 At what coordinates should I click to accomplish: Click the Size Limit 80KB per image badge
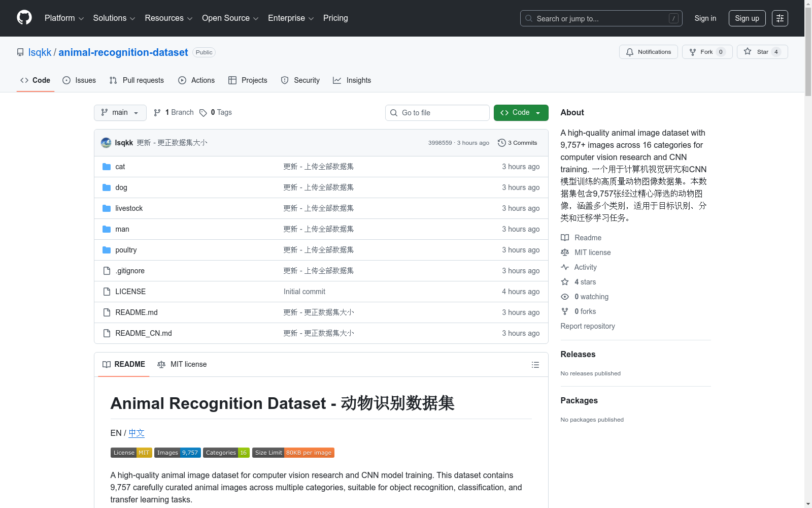pyautogui.click(x=293, y=453)
